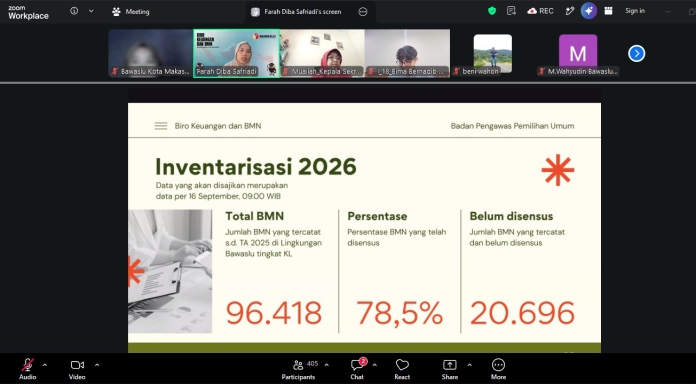Change the gallery view layout icon
696x384 pixels.
tap(609, 11)
